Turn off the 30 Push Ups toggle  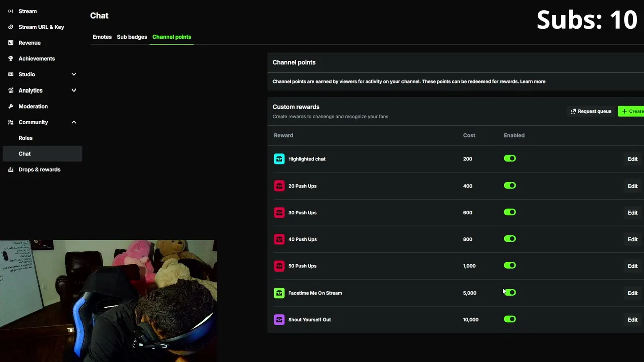click(x=510, y=212)
